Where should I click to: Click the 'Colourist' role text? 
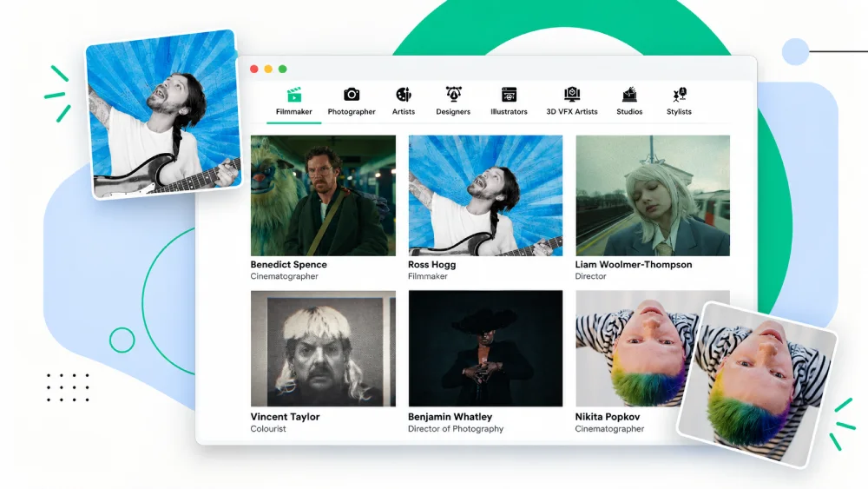[x=268, y=429]
